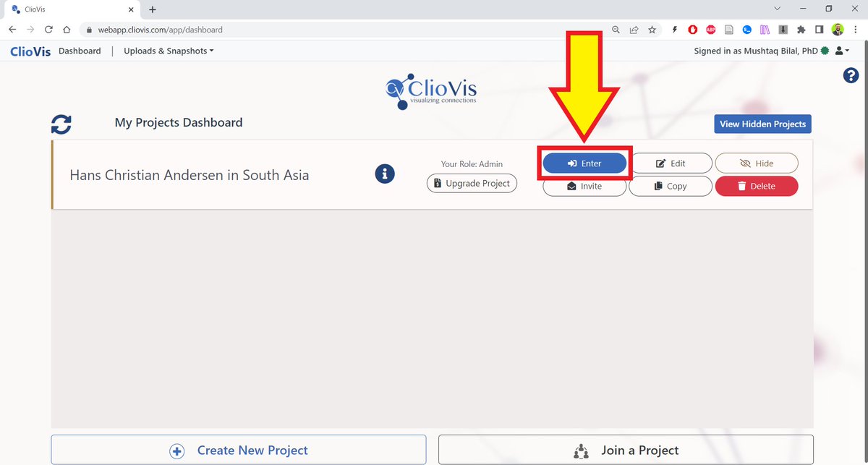This screenshot has height=465, width=868.
Task: Expand Uploads & Snapshots menu
Action: pyautogui.click(x=169, y=51)
